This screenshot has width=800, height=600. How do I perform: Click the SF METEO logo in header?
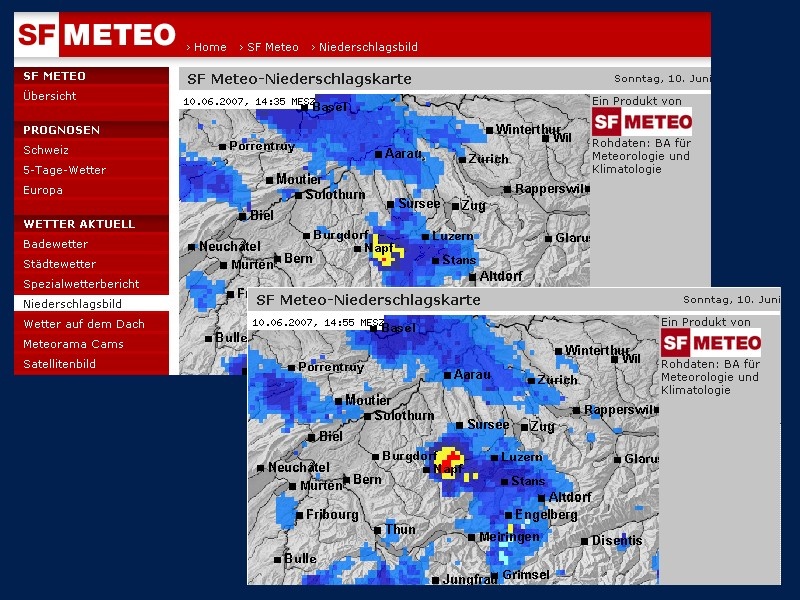[x=95, y=34]
